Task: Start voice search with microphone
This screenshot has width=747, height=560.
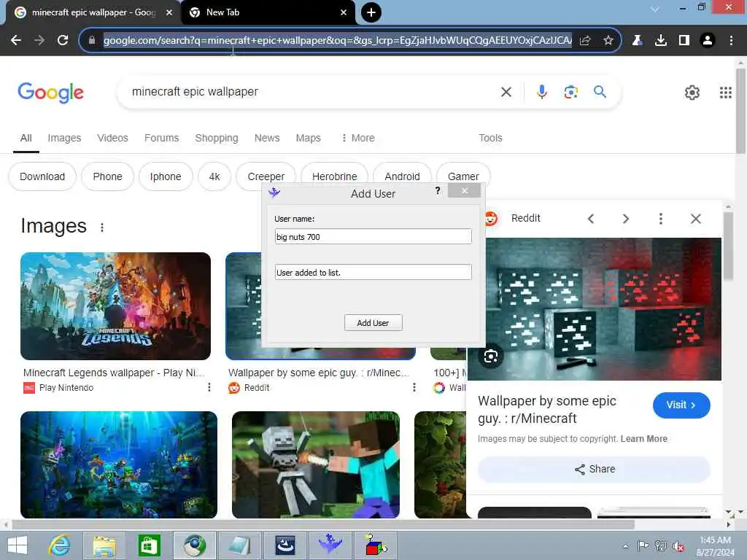Action: pyautogui.click(x=542, y=91)
